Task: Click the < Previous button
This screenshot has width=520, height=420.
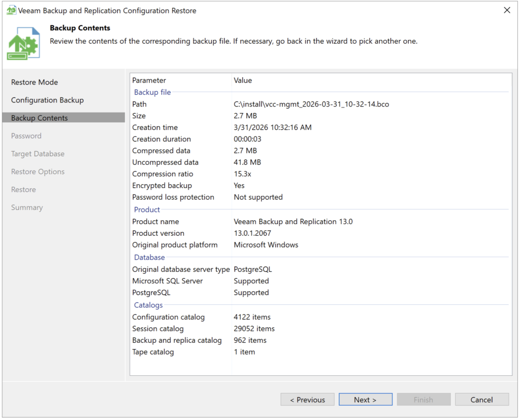Action: click(307, 400)
